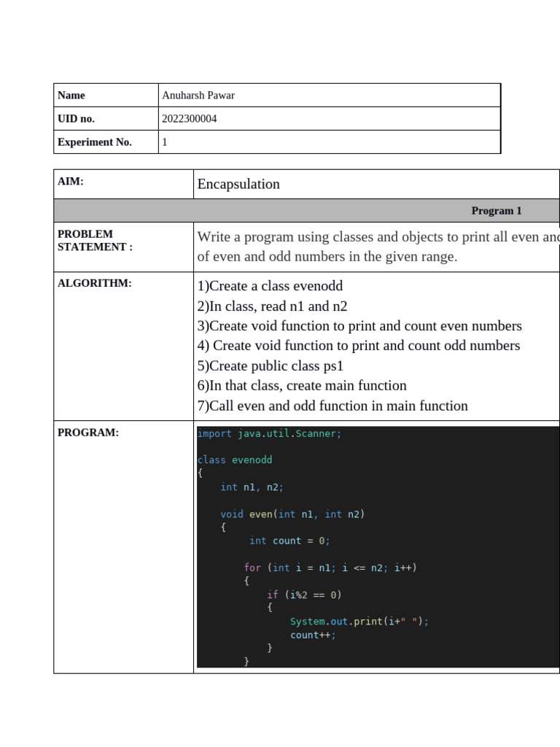Screen dimensions: 560x747
Task: Click step 1 Create a class evenodd
Action: pyautogui.click(x=270, y=286)
